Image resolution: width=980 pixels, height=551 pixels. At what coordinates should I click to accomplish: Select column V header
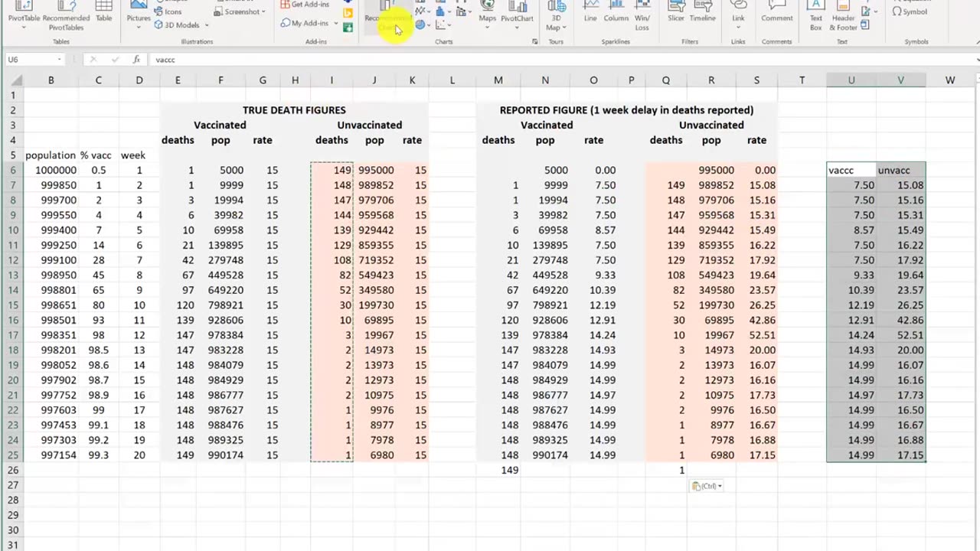[900, 80]
